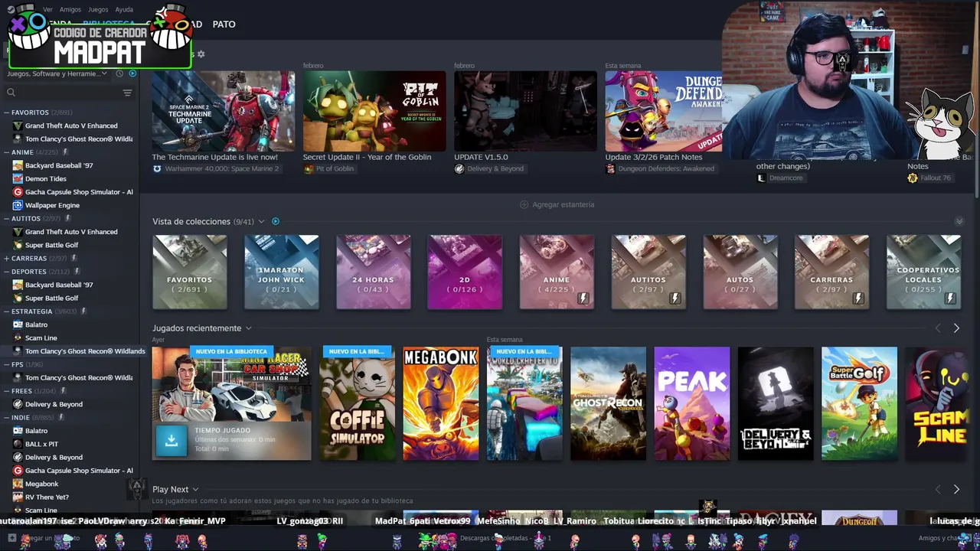
Task: Advance Play Next shelf with right arrow
Action: click(956, 490)
